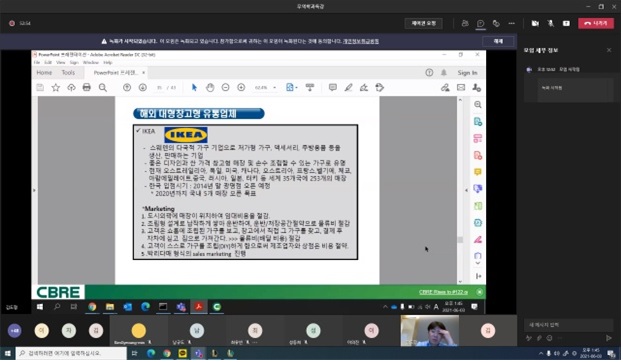The width and height of the screenshot is (623, 362).
Task: Go to next page with down arrow
Action: point(143,87)
